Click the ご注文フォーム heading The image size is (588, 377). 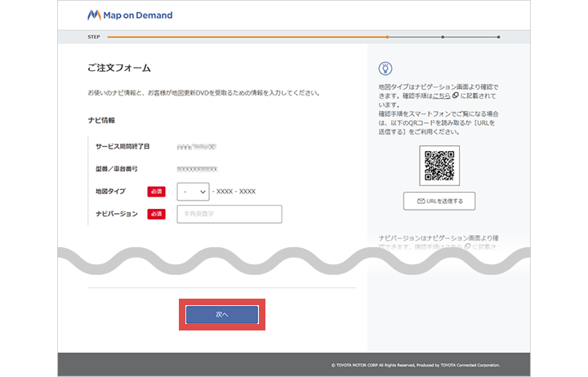coord(119,68)
